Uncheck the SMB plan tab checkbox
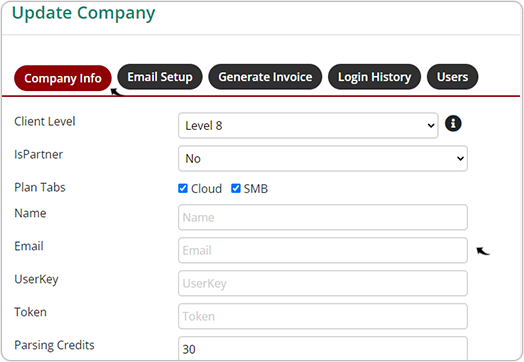The image size is (524, 362). [x=236, y=189]
